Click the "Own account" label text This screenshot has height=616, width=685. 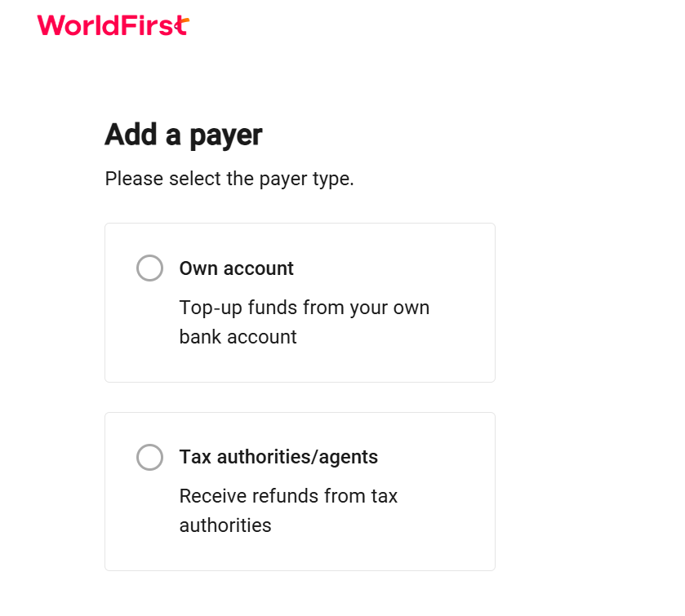pos(236,268)
